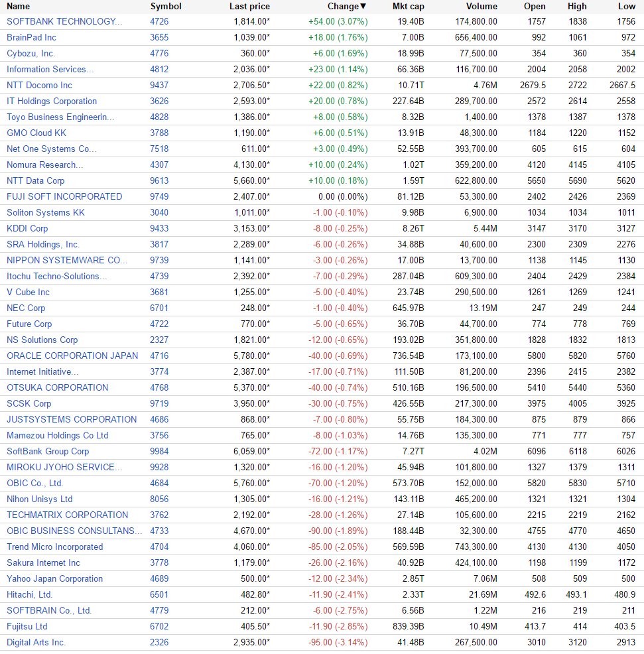Sort by the Volume column header

coord(482,6)
